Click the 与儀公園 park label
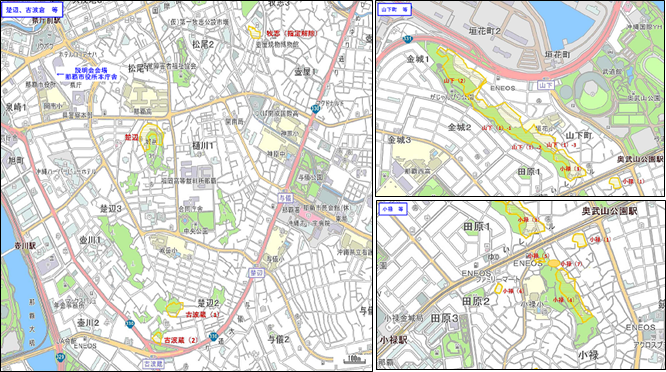 [x=311, y=177]
